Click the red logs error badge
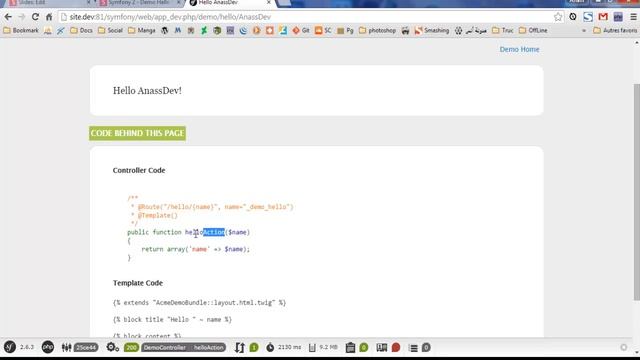The width and height of the screenshot is (640, 360). tap(396, 347)
